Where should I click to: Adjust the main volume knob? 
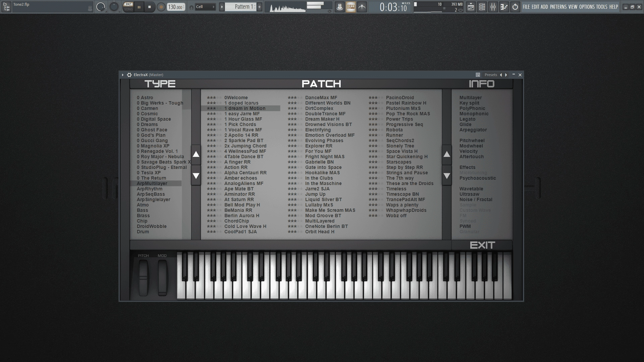point(101,7)
